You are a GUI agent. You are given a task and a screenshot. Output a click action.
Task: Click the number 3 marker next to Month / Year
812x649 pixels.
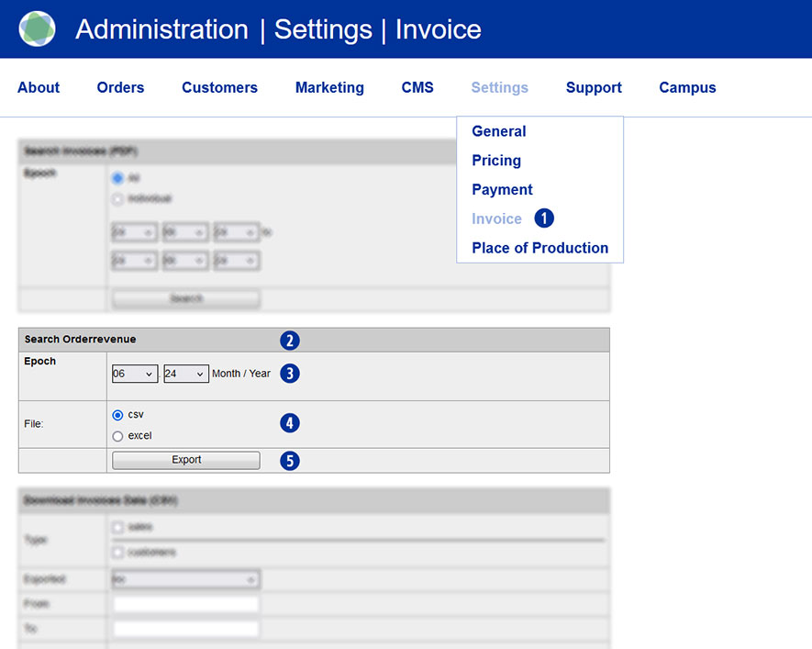click(x=290, y=374)
